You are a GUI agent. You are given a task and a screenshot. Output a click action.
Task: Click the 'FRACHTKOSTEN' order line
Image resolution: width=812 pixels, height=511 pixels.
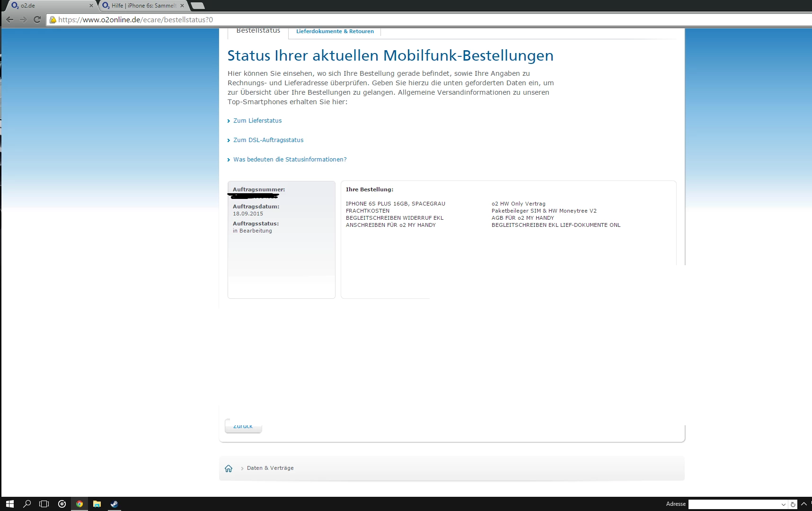(368, 211)
